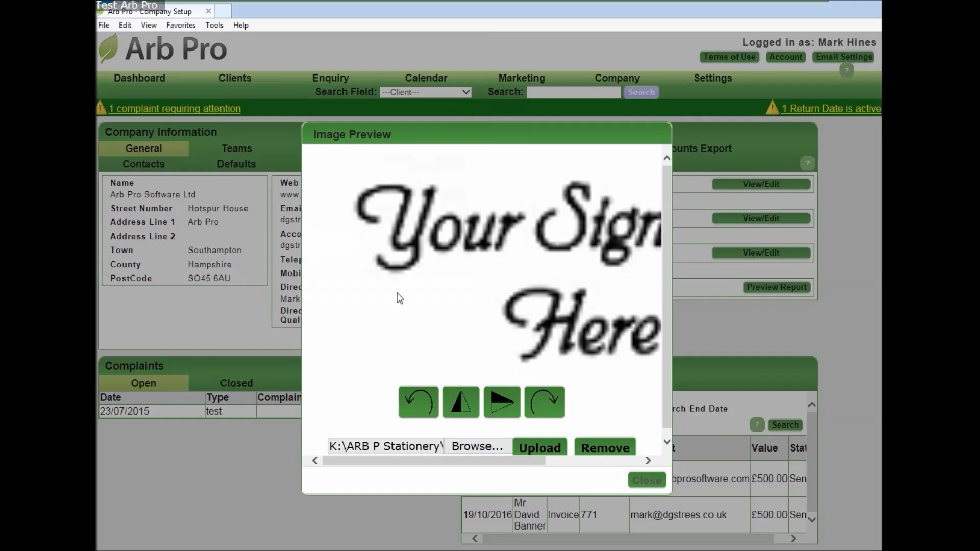
Task: Rotate image counter-clockwise
Action: pos(418,402)
